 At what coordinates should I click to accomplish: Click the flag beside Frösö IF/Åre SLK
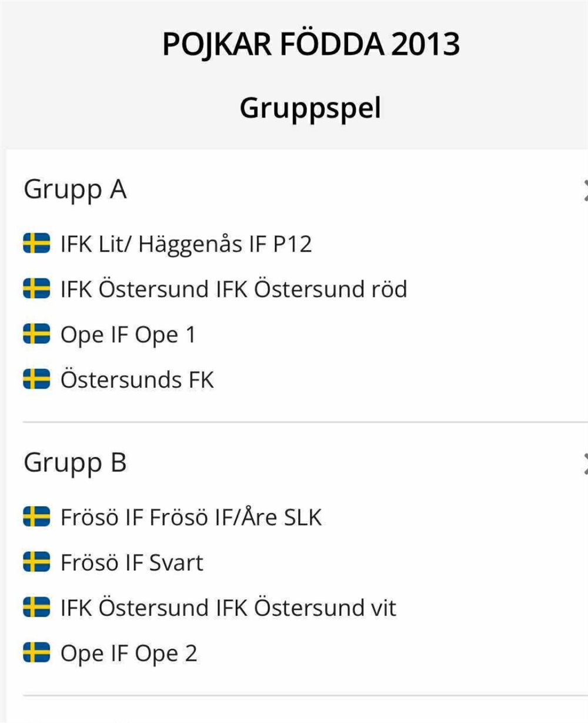click(36, 517)
